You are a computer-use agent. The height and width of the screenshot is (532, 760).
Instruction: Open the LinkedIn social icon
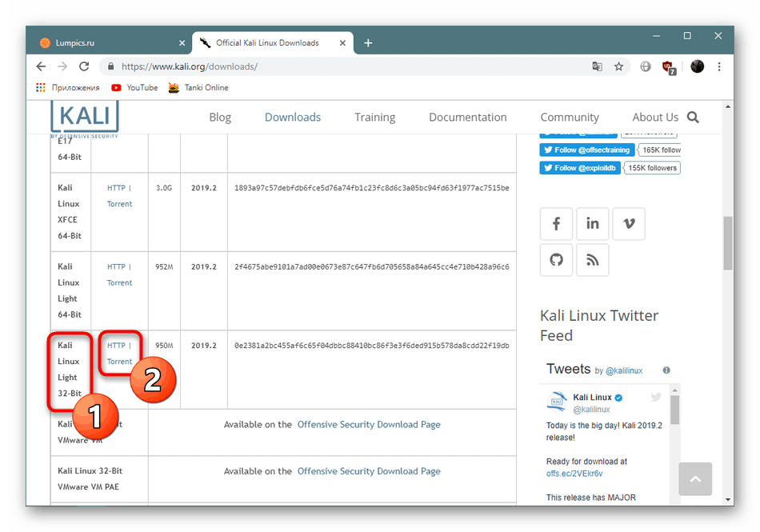pyautogui.click(x=592, y=223)
